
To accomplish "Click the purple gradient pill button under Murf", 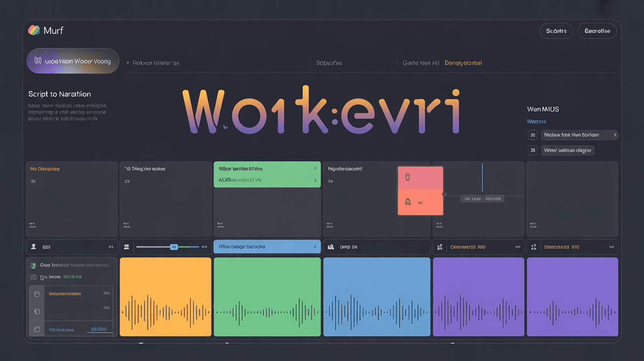I will point(73,61).
